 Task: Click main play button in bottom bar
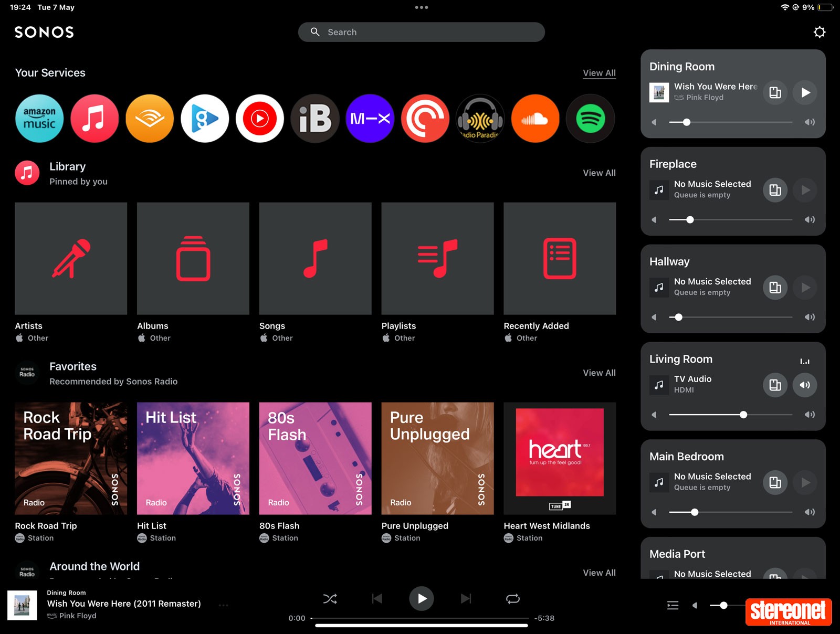(422, 598)
